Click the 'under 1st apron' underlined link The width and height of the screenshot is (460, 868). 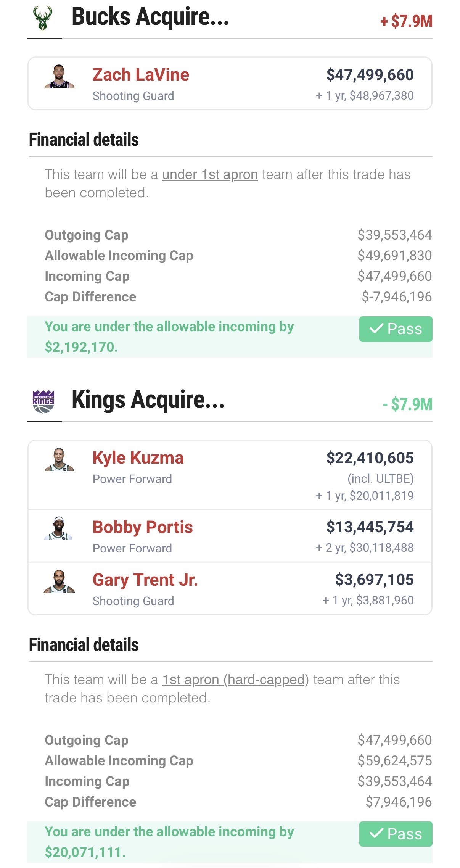[x=210, y=175]
